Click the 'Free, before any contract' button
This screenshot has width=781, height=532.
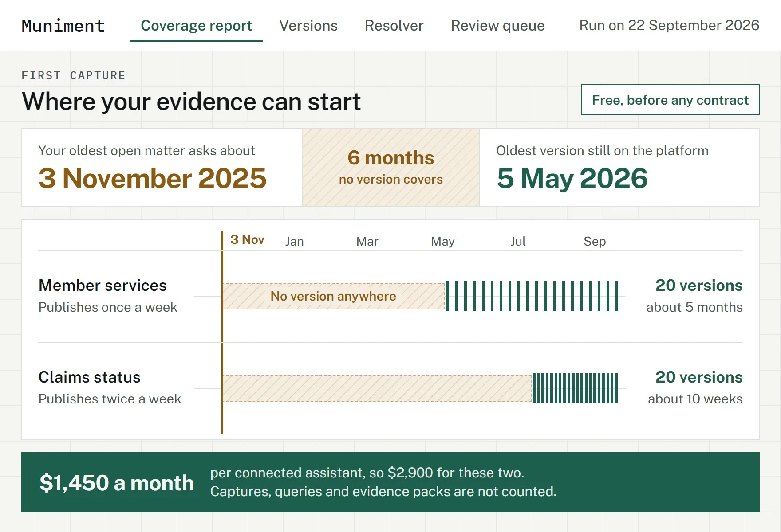(670, 100)
